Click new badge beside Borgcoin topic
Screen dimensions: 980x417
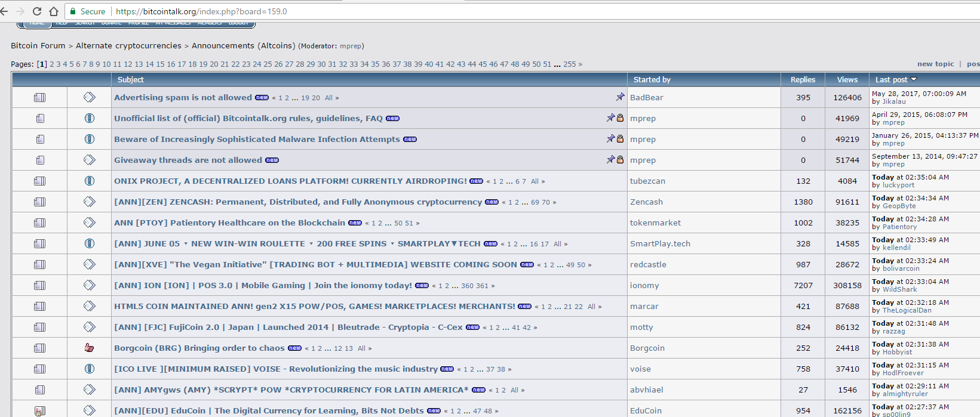(x=294, y=348)
